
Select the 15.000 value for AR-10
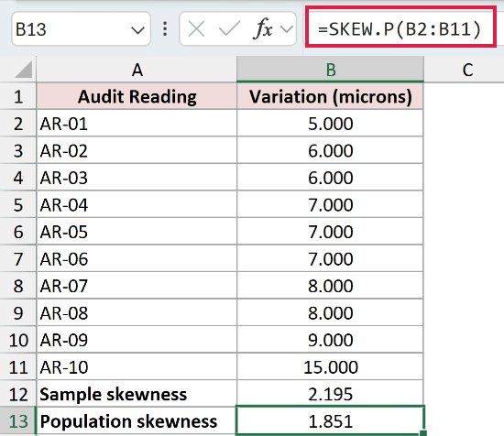point(330,367)
